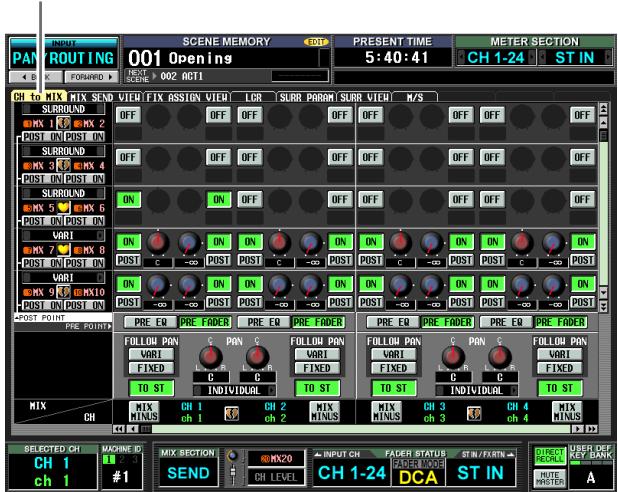Adjust CH 1's blue MX 8 level knob
The image size is (618, 492).
(x=189, y=243)
